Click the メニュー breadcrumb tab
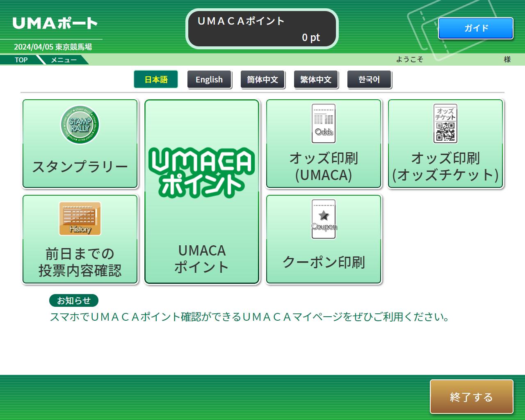This screenshot has width=525, height=420. point(64,60)
